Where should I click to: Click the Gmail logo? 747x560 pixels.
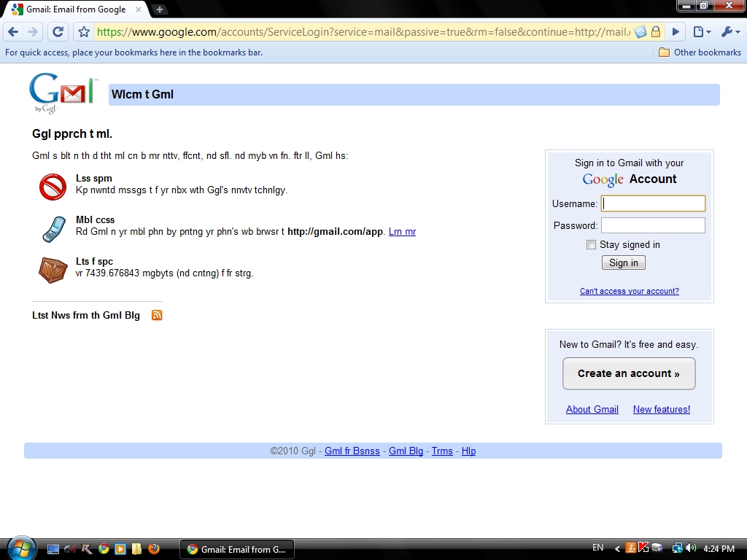63,93
